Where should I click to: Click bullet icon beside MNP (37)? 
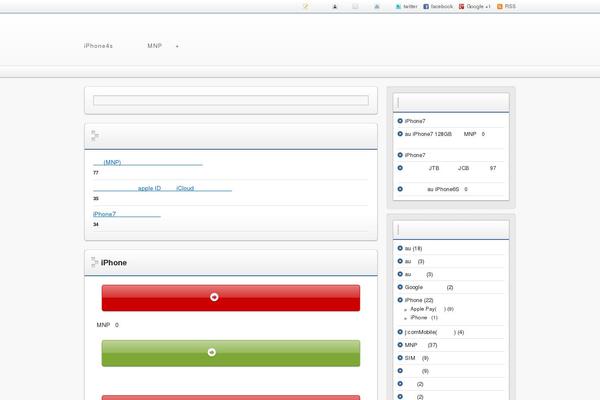[x=400, y=344]
